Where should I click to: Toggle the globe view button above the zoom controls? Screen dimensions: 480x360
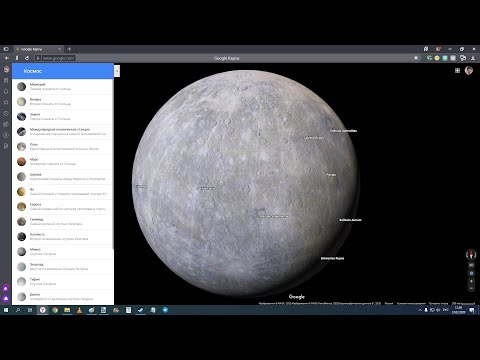coord(471,273)
